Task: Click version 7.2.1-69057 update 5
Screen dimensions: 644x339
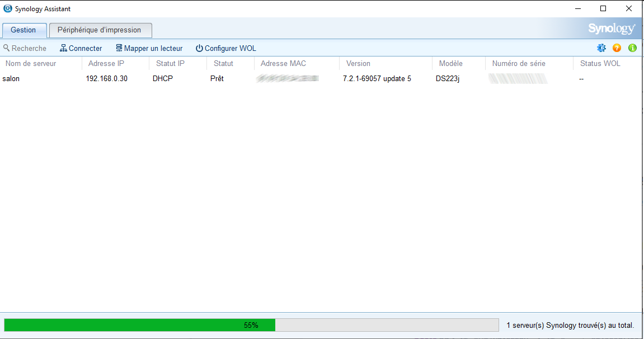Action: 377,79
